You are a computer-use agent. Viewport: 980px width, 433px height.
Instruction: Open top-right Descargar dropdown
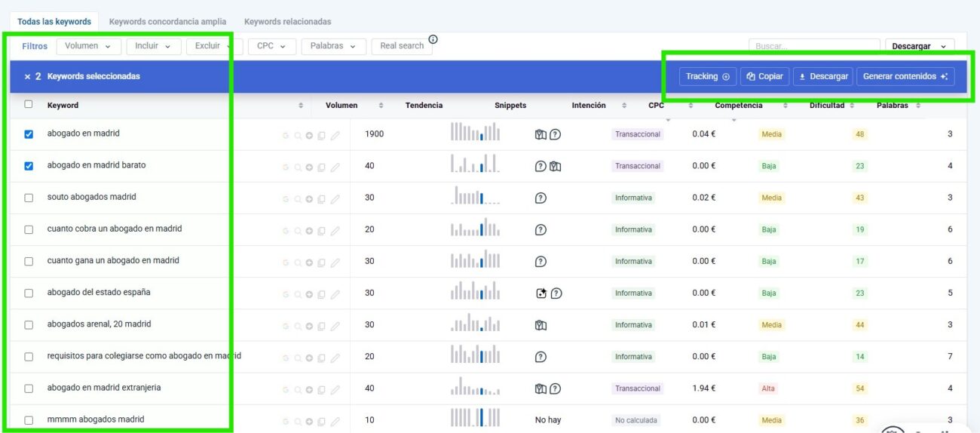(920, 47)
